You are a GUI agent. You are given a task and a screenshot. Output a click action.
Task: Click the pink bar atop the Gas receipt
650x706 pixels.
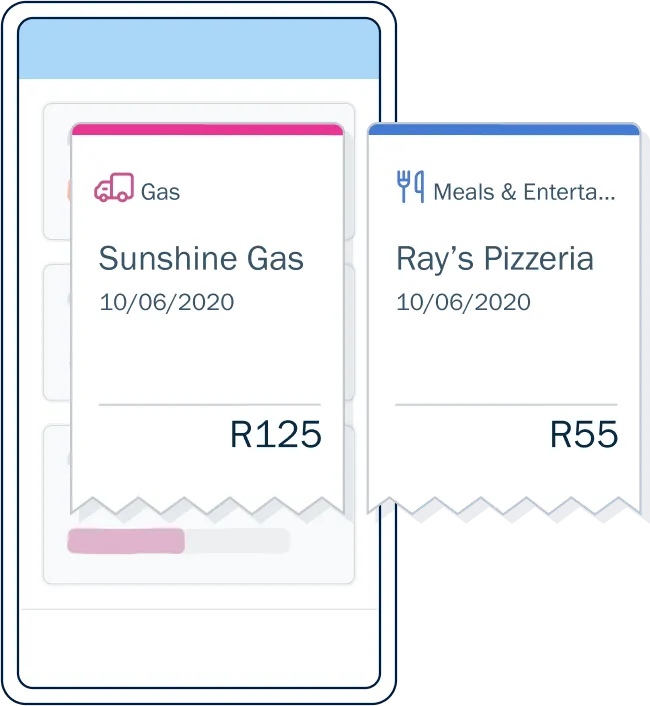(207, 129)
